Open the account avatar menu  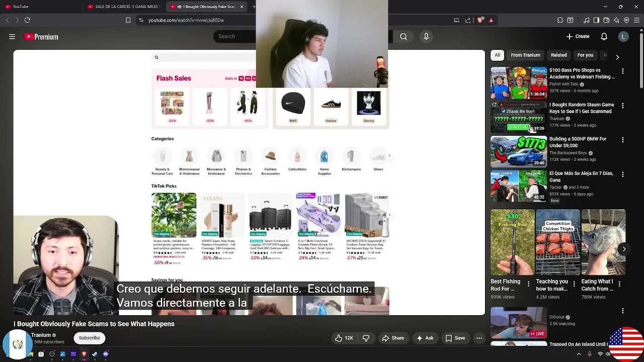tap(623, 36)
